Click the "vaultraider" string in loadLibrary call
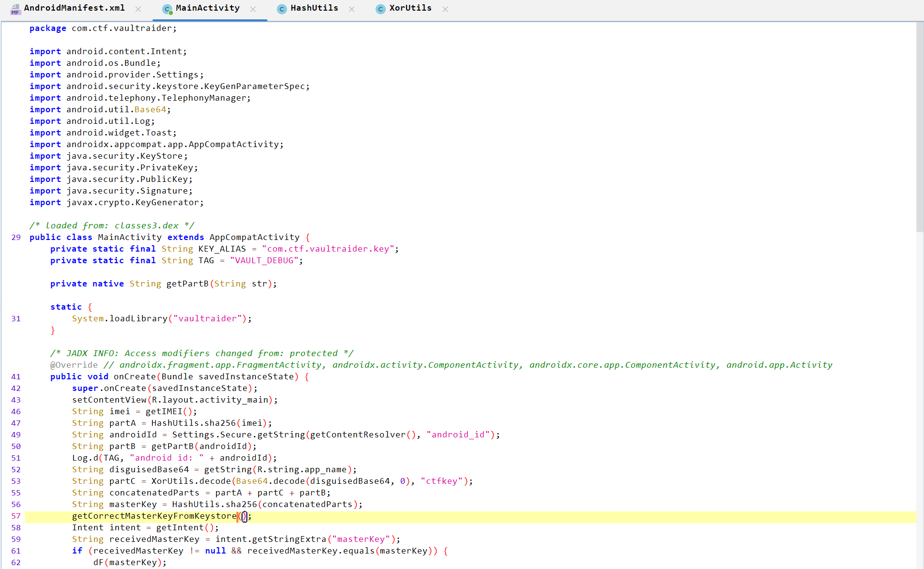924x569 pixels. point(207,318)
